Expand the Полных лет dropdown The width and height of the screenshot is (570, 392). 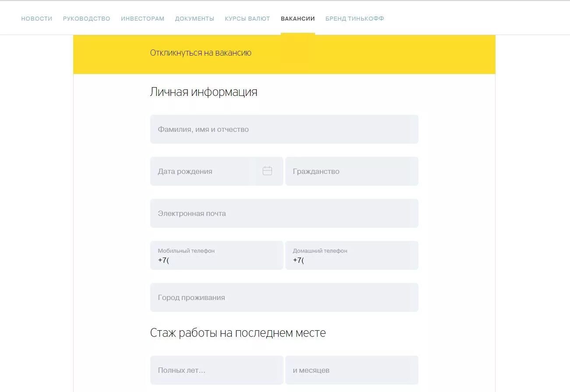click(216, 370)
